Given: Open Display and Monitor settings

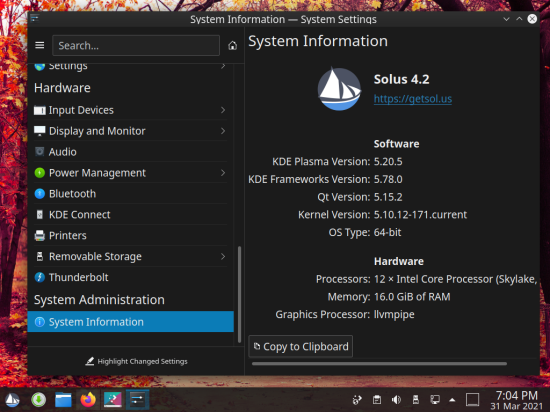Looking at the screenshot, I should (x=130, y=131).
